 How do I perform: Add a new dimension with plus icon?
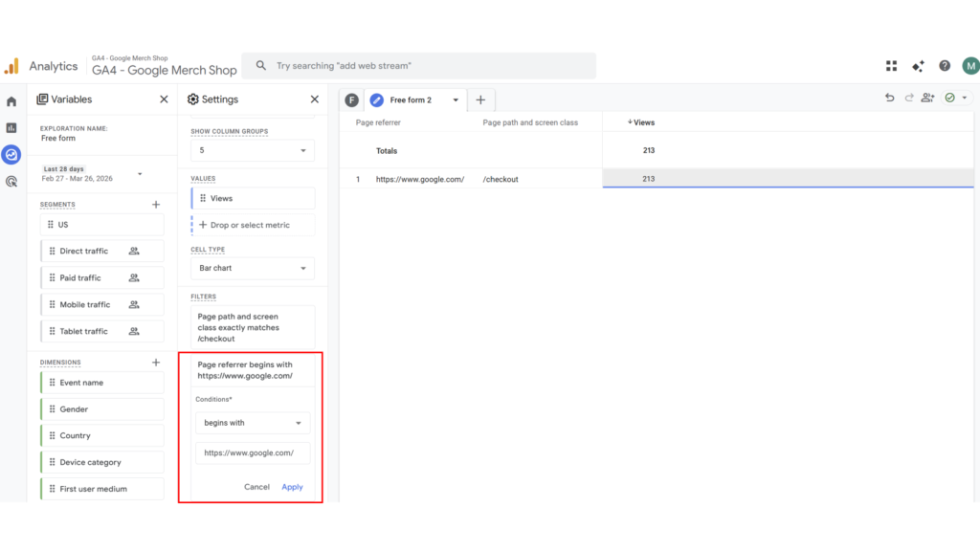pos(156,363)
